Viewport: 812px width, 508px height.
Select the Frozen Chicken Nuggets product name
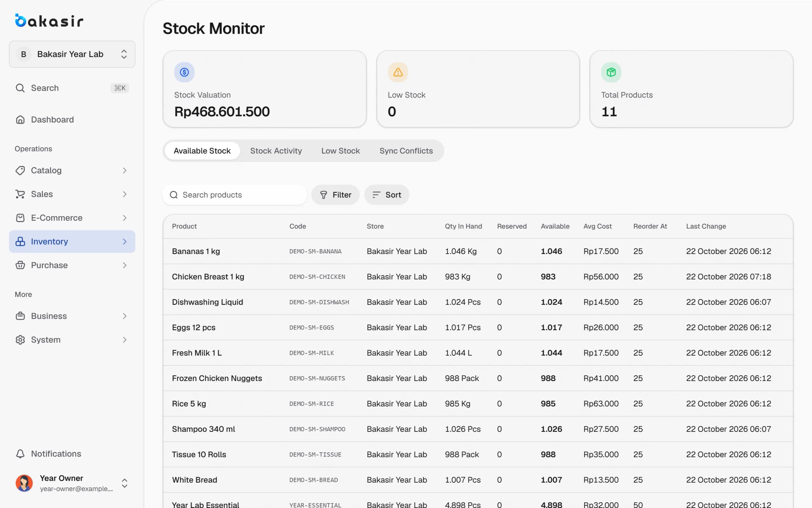pyautogui.click(x=217, y=378)
